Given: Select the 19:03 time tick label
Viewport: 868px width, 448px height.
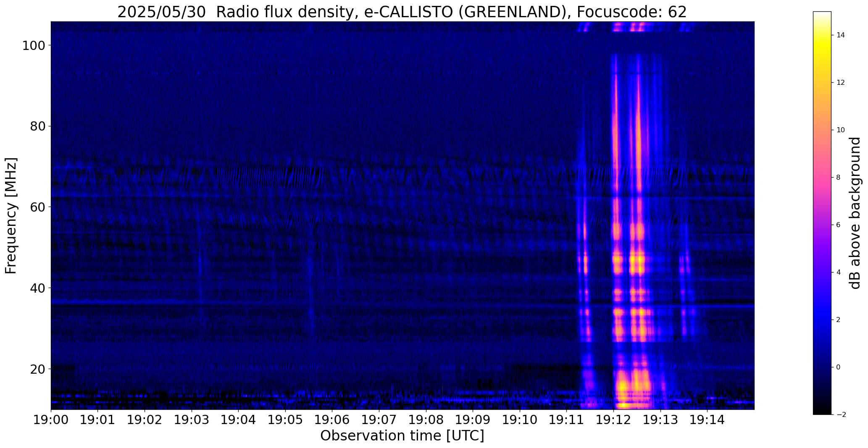Looking at the screenshot, I should click(x=192, y=419).
